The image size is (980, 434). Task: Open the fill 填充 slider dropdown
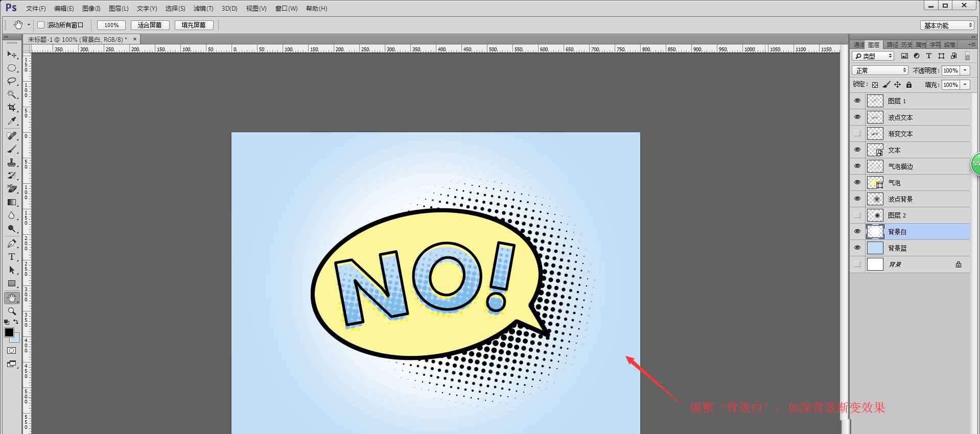[x=965, y=85]
